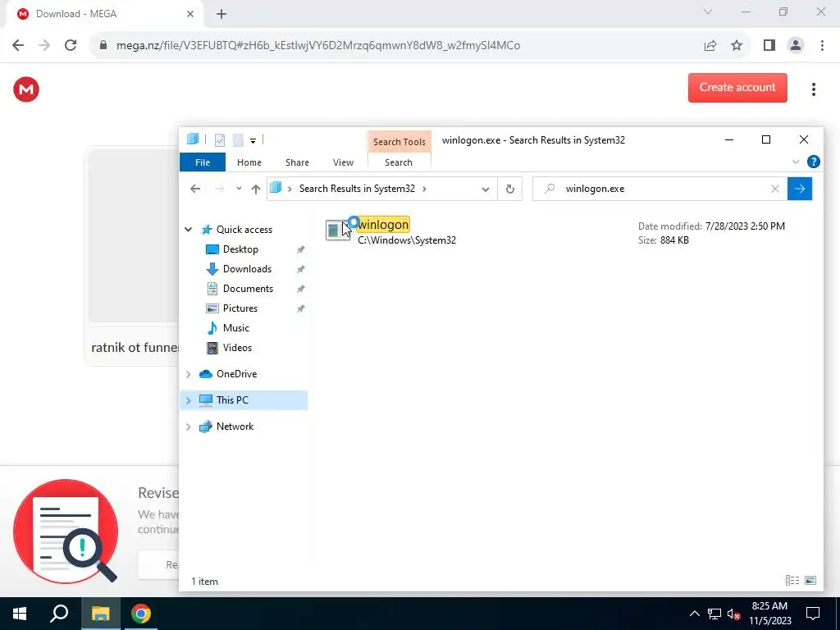
Task: Open the Windows Start menu
Action: (x=20, y=614)
